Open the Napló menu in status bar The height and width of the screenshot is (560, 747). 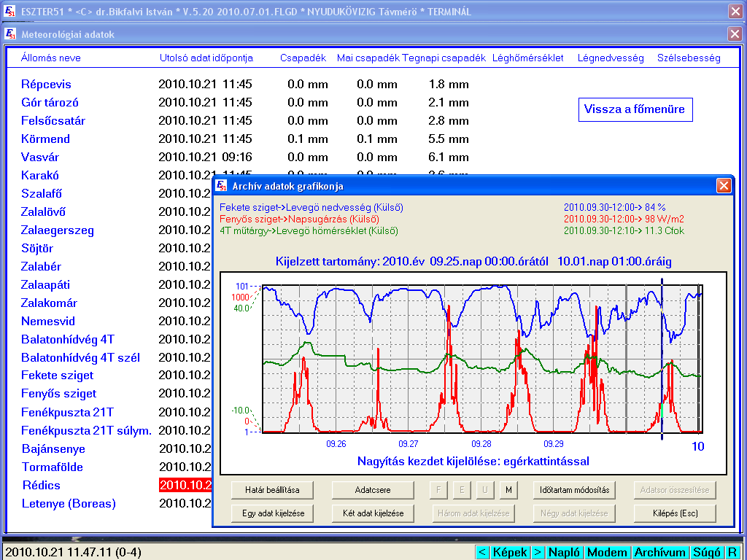pos(564,553)
